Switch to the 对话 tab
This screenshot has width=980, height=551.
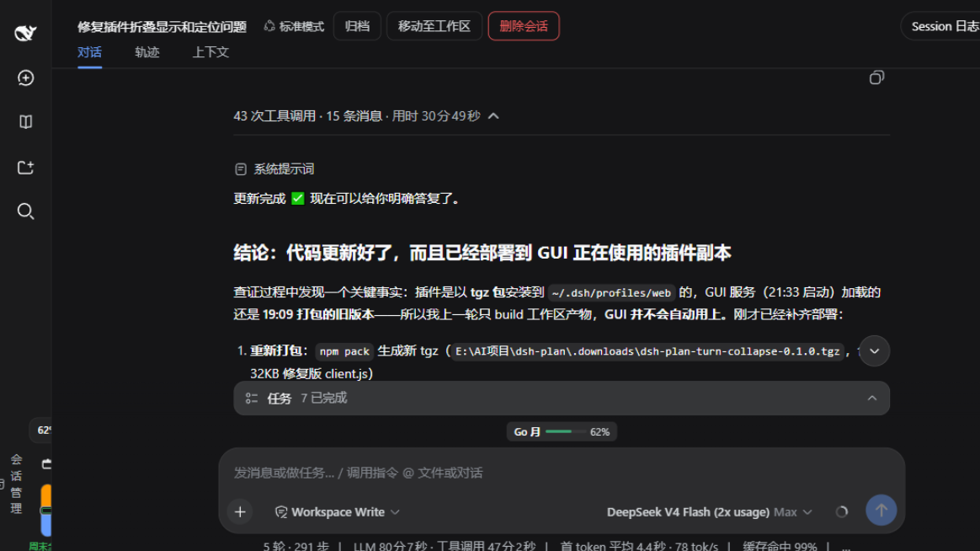89,52
